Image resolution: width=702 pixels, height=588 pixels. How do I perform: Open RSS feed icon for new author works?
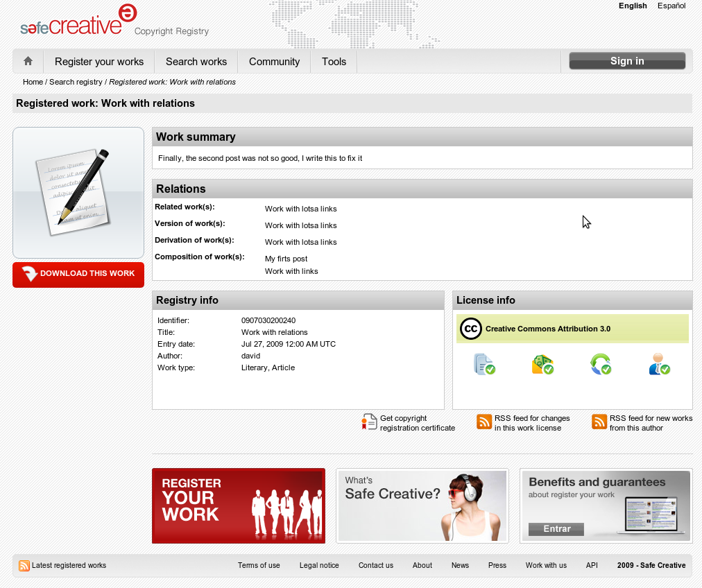coord(599,422)
